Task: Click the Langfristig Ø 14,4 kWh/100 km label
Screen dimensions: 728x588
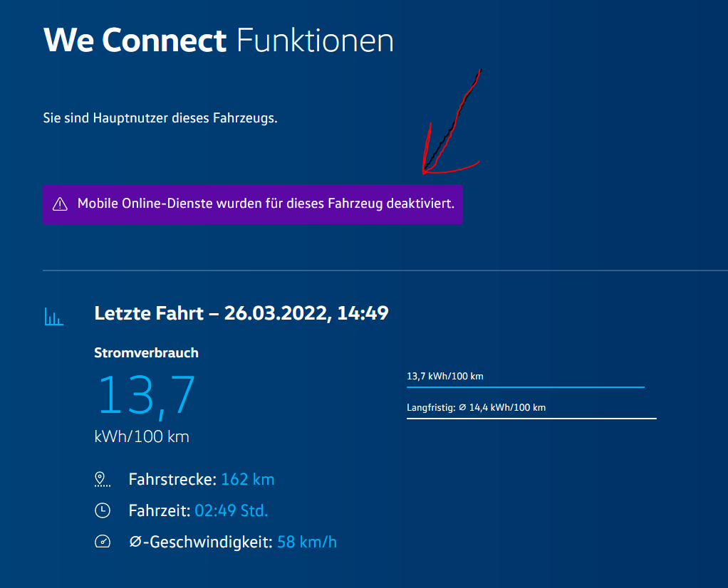Action: pyautogui.click(x=476, y=408)
